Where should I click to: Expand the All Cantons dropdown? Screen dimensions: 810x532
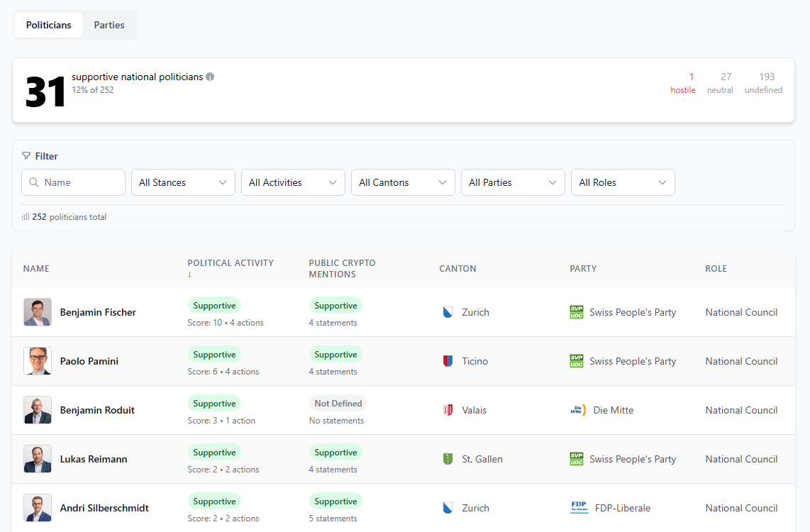[x=403, y=182]
